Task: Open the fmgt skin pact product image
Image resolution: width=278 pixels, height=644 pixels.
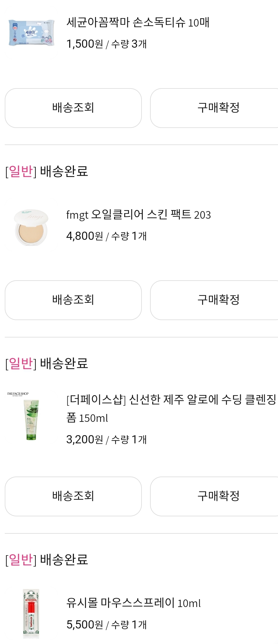Action: [x=31, y=227]
